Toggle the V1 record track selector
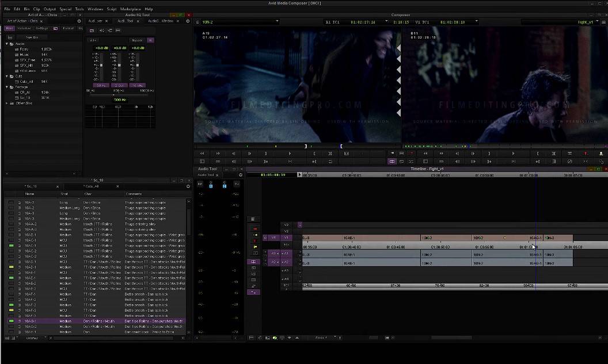The height and width of the screenshot is (364, 608). (x=286, y=237)
